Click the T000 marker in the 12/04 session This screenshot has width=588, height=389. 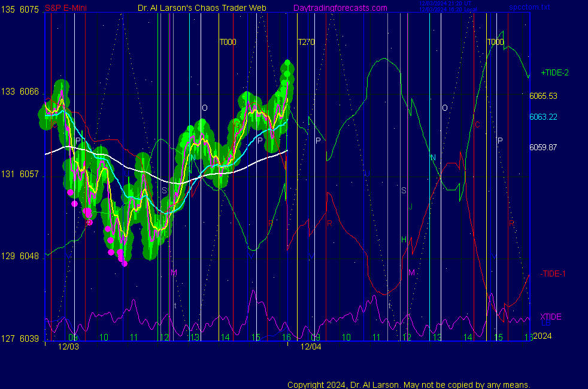pos(495,42)
